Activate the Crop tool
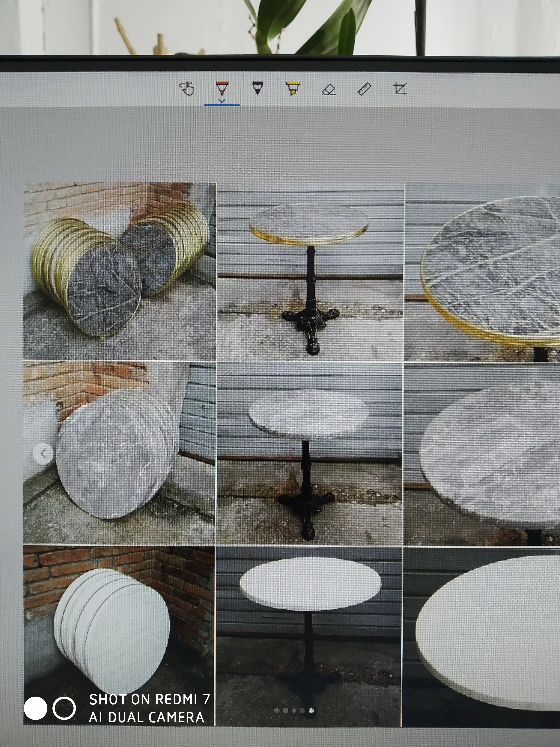Screen dimensions: 560x747 click(x=400, y=89)
